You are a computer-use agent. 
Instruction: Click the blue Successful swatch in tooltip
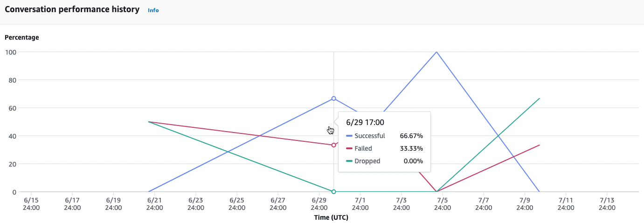pos(349,136)
